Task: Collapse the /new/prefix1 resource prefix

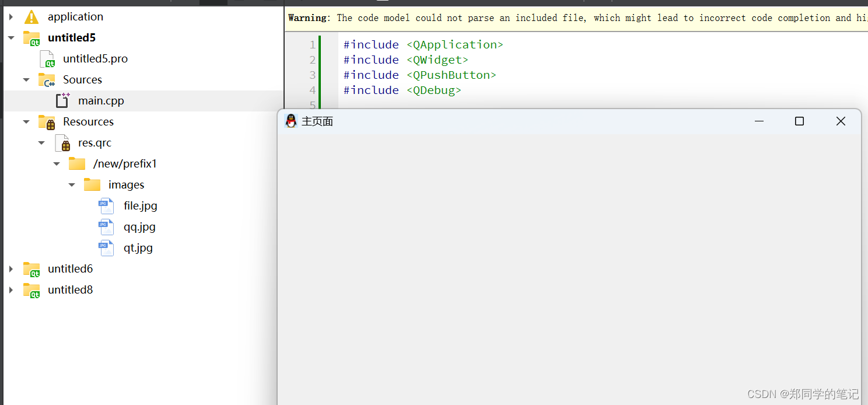Action: tap(56, 163)
